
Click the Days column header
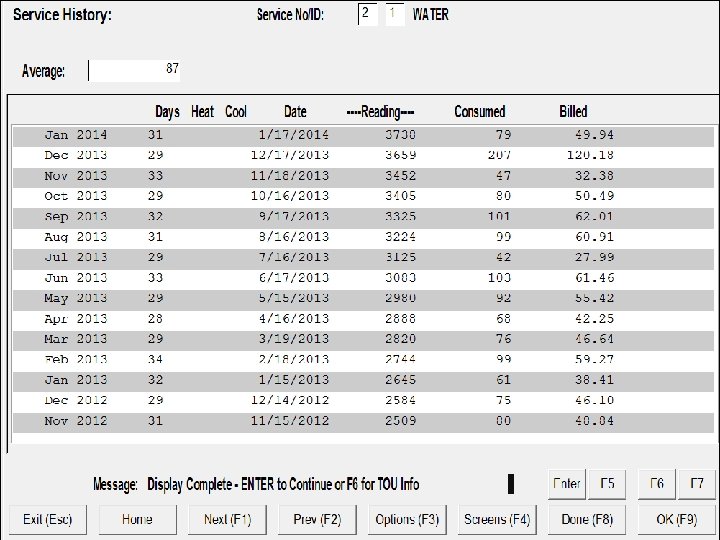[167, 112]
